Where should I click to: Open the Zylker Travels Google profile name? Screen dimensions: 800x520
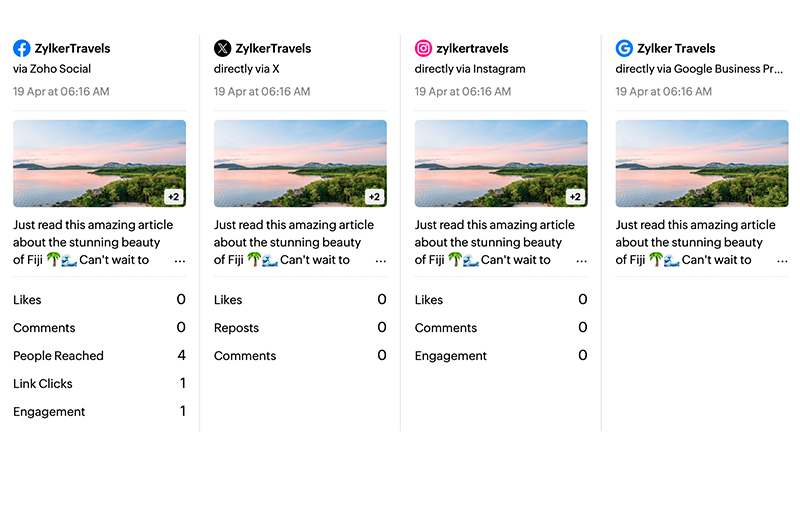tap(678, 48)
